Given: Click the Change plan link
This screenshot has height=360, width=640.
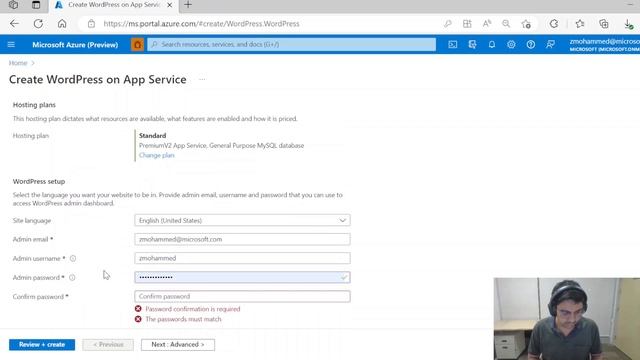Looking at the screenshot, I should pos(156,155).
